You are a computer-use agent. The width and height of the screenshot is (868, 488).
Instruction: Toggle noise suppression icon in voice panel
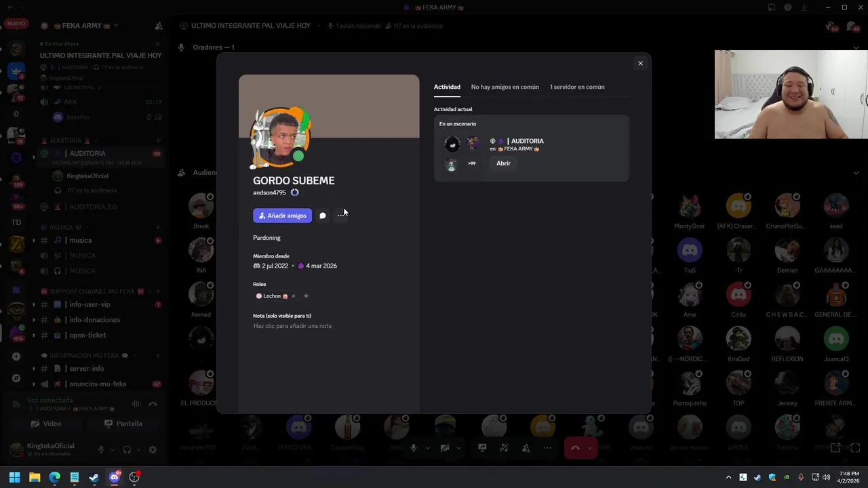click(x=136, y=404)
